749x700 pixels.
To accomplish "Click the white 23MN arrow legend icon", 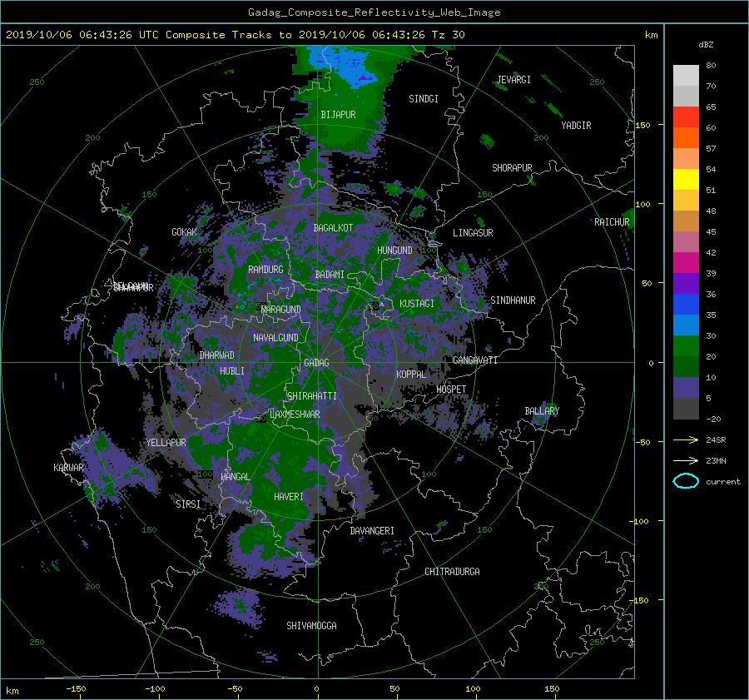I will (x=686, y=460).
